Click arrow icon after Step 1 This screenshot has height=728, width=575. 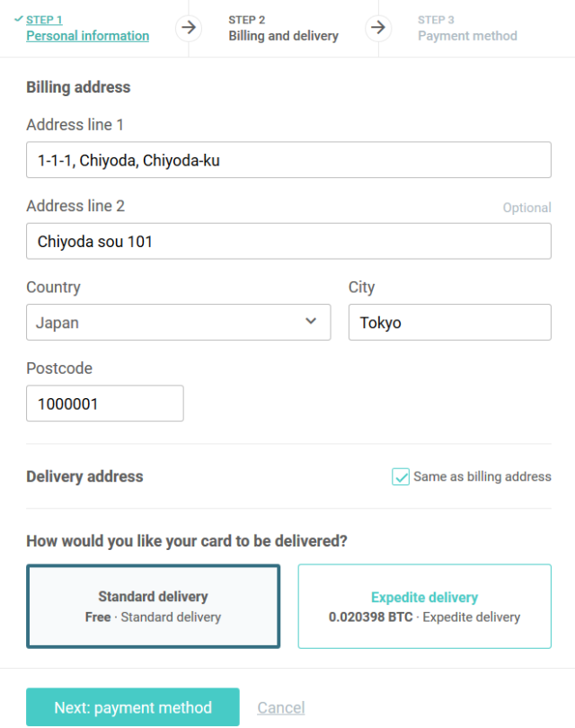point(188,28)
